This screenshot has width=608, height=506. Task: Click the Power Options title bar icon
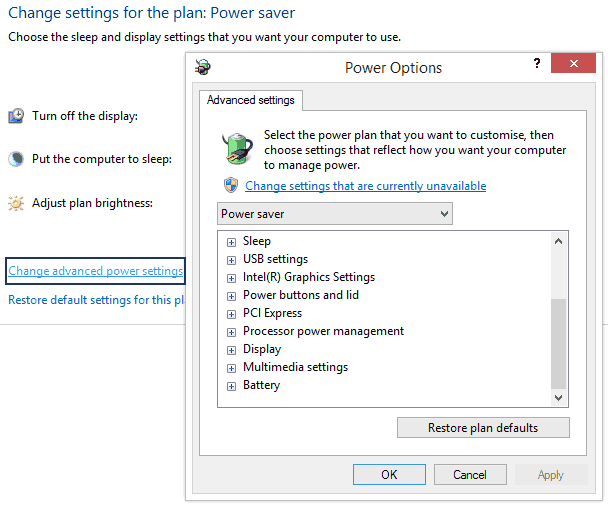(x=204, y=68)
